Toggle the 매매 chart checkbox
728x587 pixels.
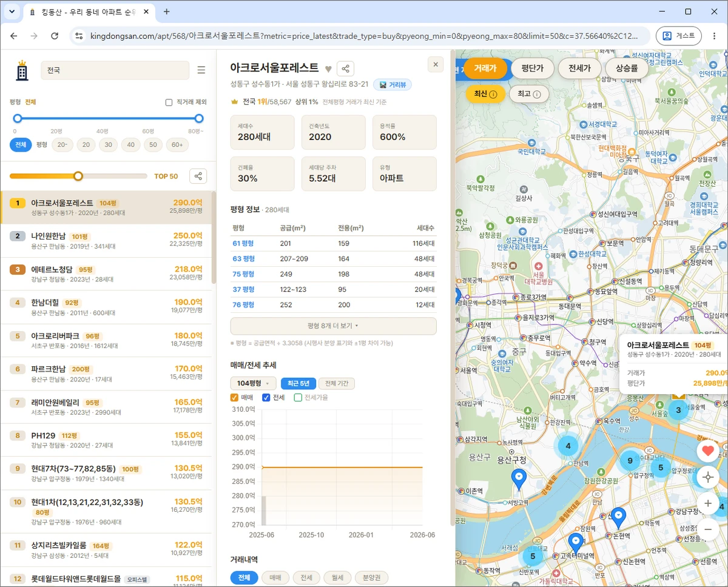pyautogui.click(x=235, y=398)
